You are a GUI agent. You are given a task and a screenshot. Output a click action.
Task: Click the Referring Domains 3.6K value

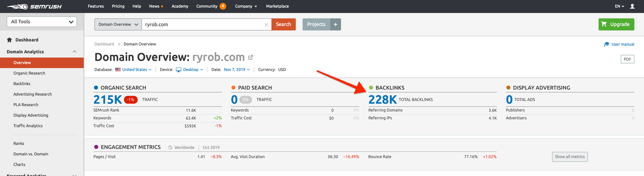[493, 110]
